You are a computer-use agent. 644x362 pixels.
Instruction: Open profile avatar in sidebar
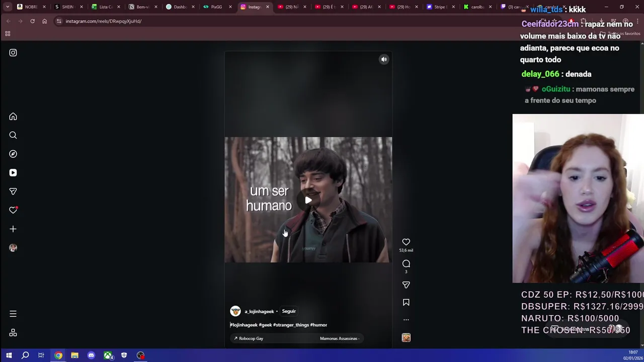(x=13, y=248)
